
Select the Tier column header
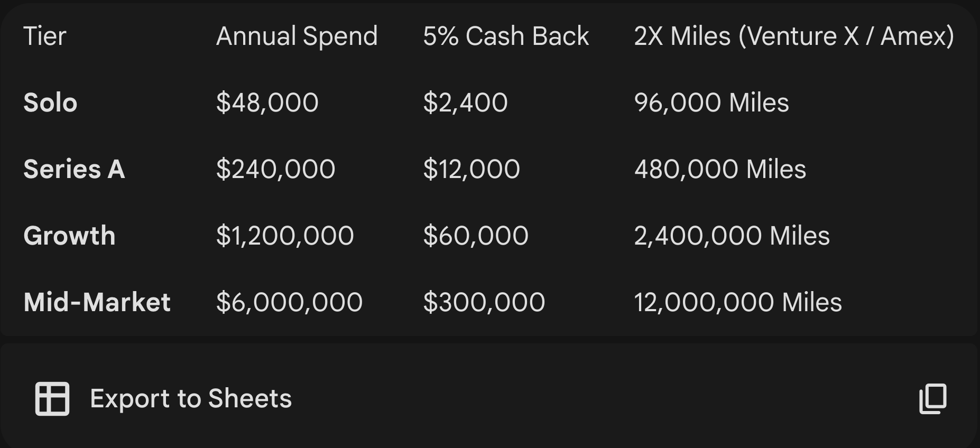pos(45,36)
